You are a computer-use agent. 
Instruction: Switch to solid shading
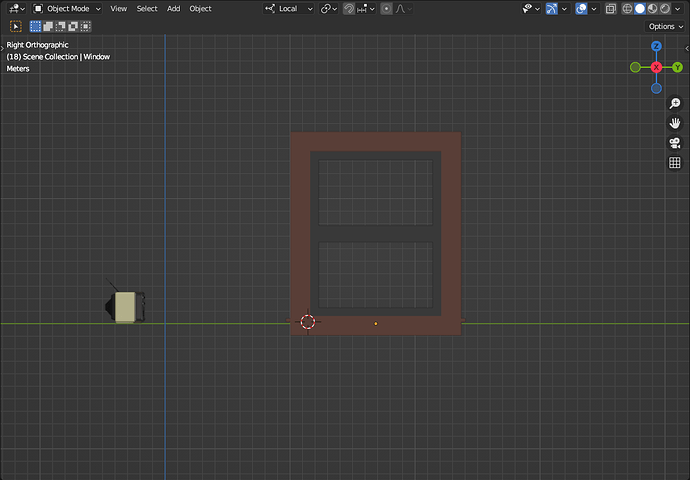[x=640, y=8]
